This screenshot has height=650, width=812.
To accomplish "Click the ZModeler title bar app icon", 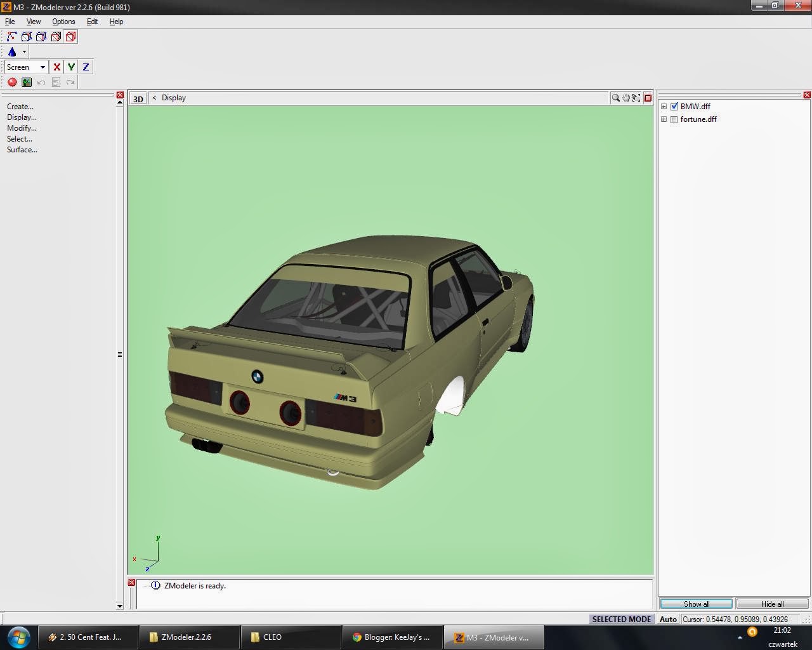I will click(6, 7).
